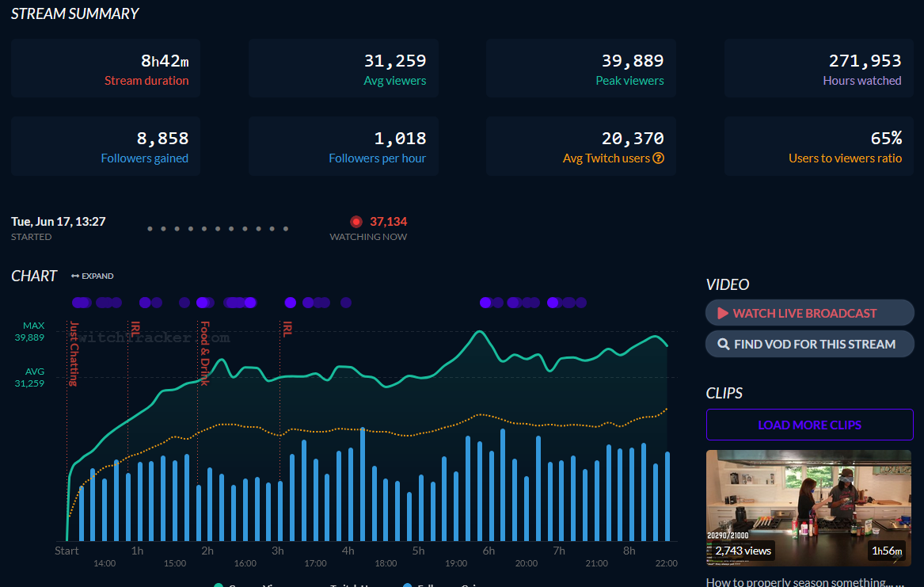This screenshot has height=587, width=924.
Task: Click the Tue, Jun 17, 13:27 start time
Action: pos(59,222)
